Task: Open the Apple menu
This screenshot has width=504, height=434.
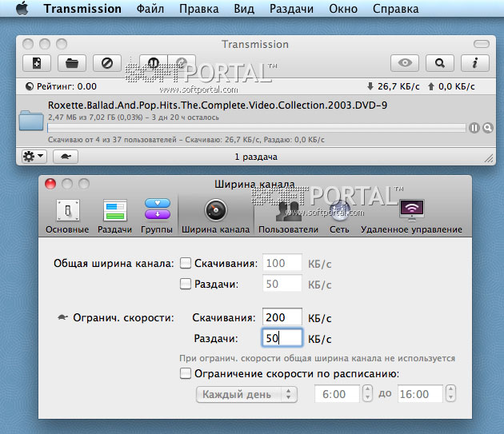Action: 22,8
